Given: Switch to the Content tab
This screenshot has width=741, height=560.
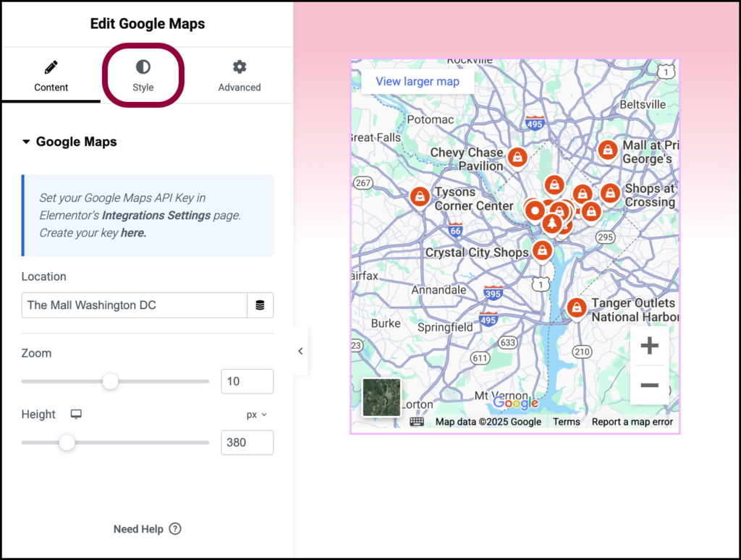Looking at the screenshot, I should tap(51, 76).
